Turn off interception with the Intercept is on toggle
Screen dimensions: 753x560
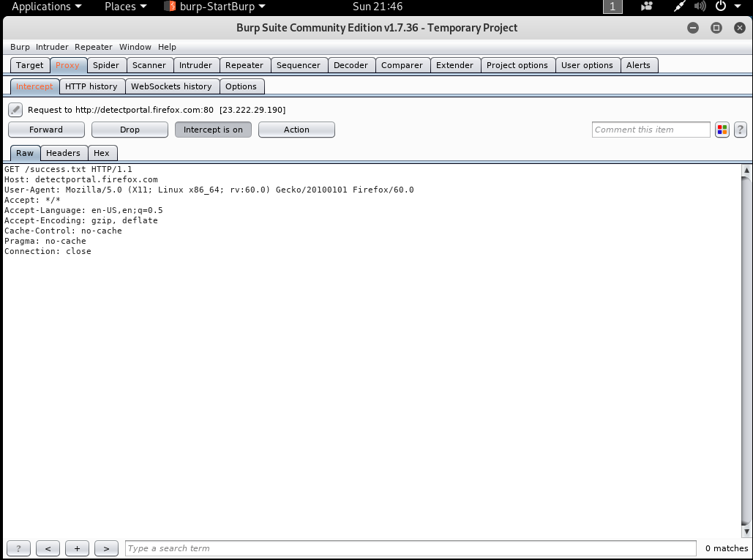(211, 130)
